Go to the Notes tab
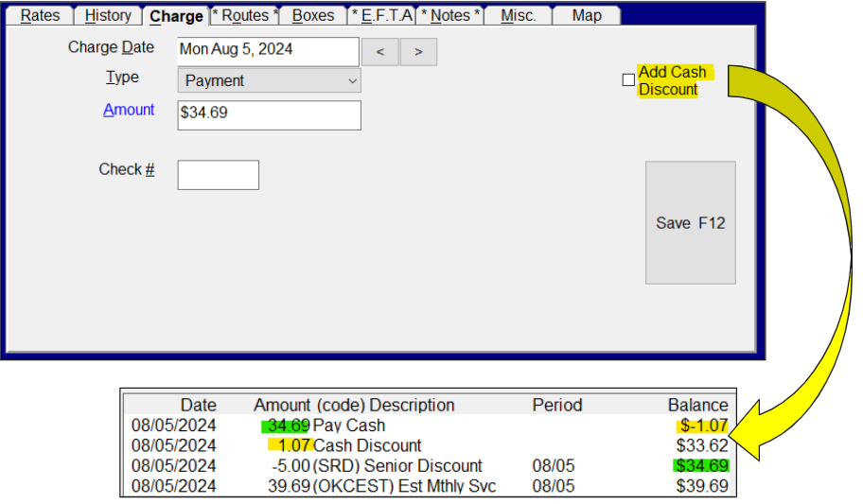863x504 pixels. pyautogui.click(x=450, y=16)
